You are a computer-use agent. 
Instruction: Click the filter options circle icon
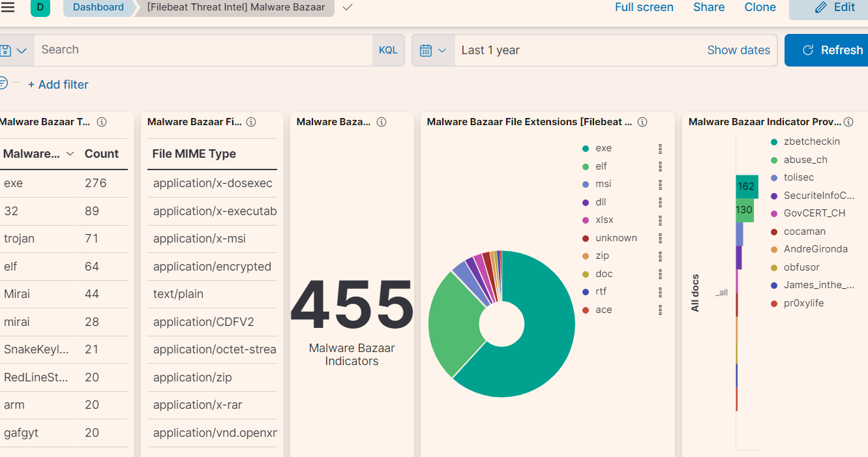coord(3,83)
